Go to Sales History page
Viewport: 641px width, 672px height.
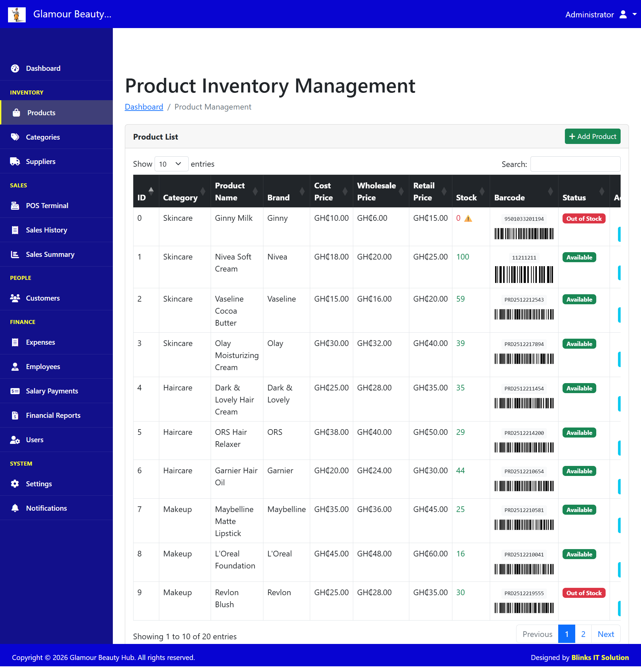tap(56, 230)
